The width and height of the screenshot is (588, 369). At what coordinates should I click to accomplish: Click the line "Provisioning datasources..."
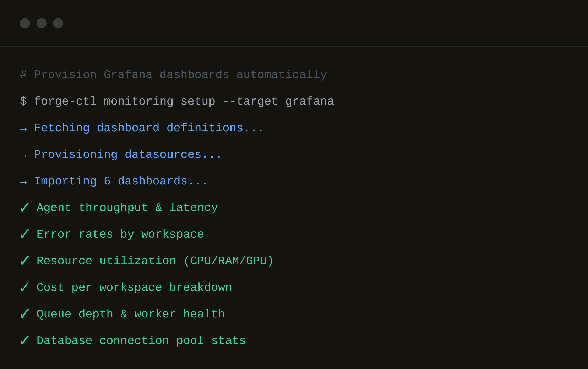(x=128, y=155)
